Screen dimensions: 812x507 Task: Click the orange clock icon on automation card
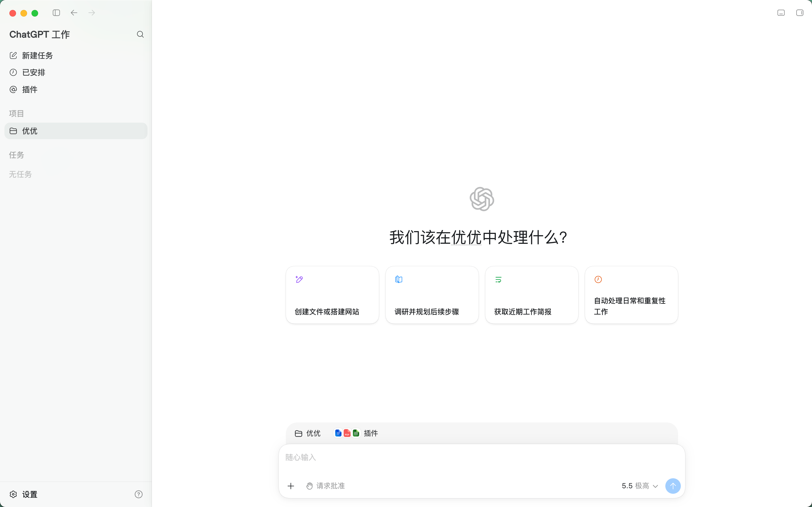(x=598, y=279)
